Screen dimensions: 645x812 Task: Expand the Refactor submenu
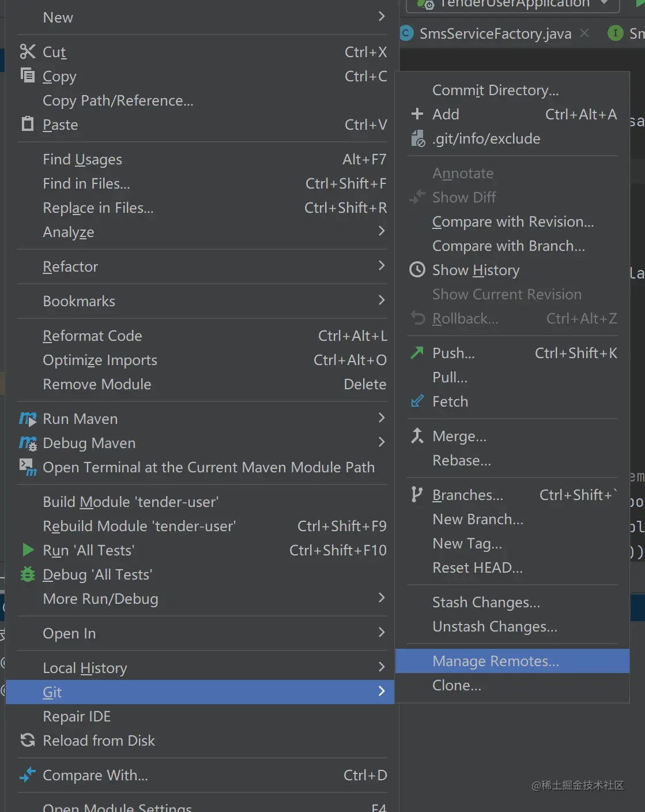pyautogui.click(x=381, y=266)
